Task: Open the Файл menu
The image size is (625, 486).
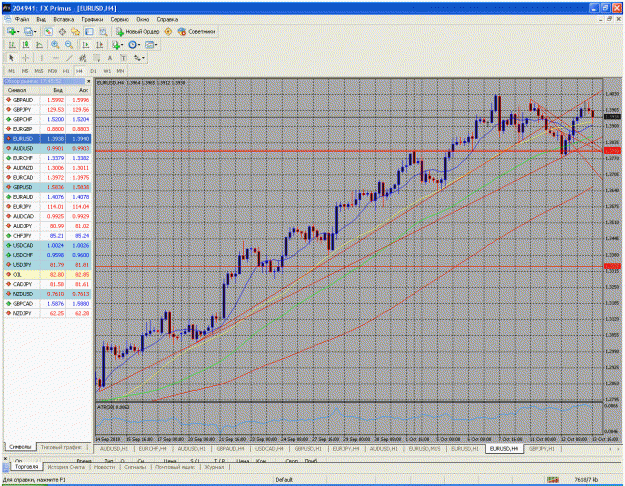Action: point(22,19)
